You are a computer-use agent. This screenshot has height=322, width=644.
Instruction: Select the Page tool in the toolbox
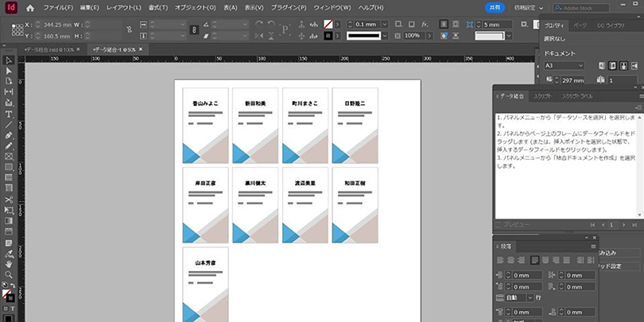(8, 82)
